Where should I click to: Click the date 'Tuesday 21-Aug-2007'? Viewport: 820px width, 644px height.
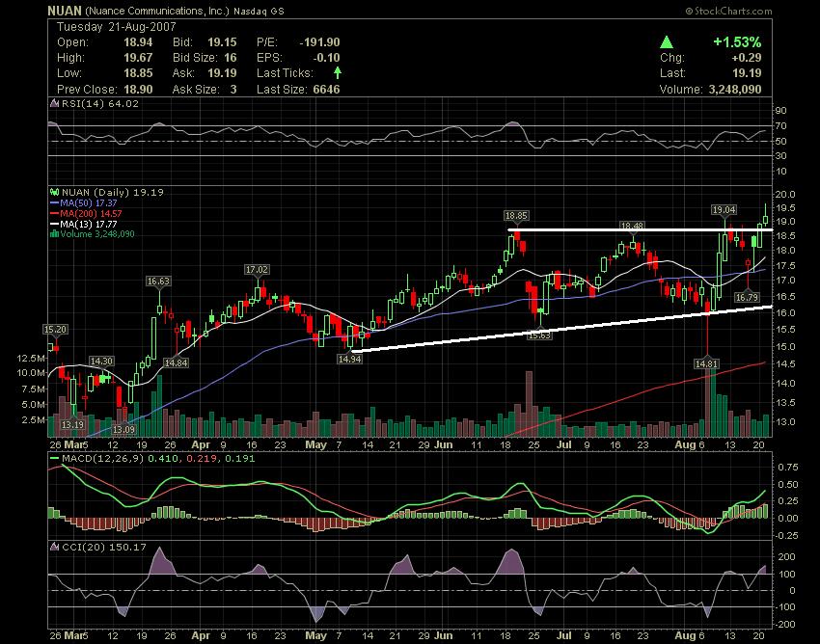click(x=116, y=27)
